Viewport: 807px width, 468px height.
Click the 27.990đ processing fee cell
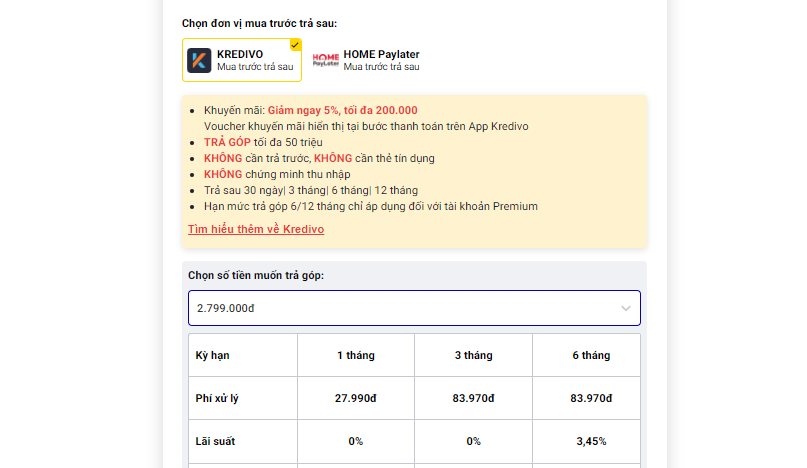(x=356, y=398)
